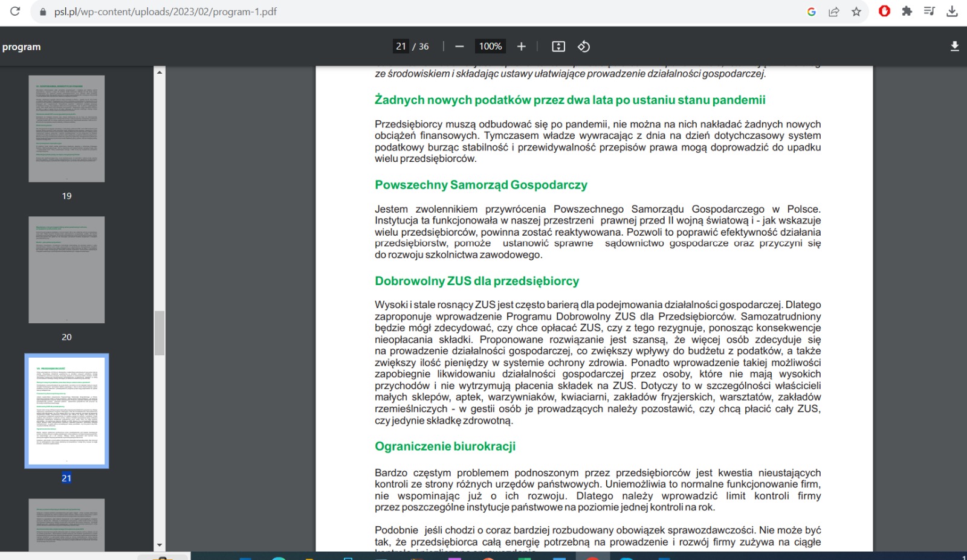Screen dimensions: 967x560
Task: Click the "program" document title
Action: point(22,47)
